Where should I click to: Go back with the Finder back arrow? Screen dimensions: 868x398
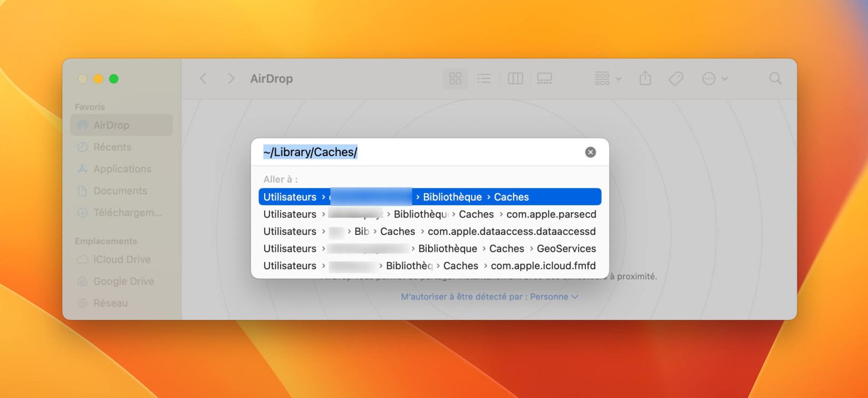coord(204,79)
